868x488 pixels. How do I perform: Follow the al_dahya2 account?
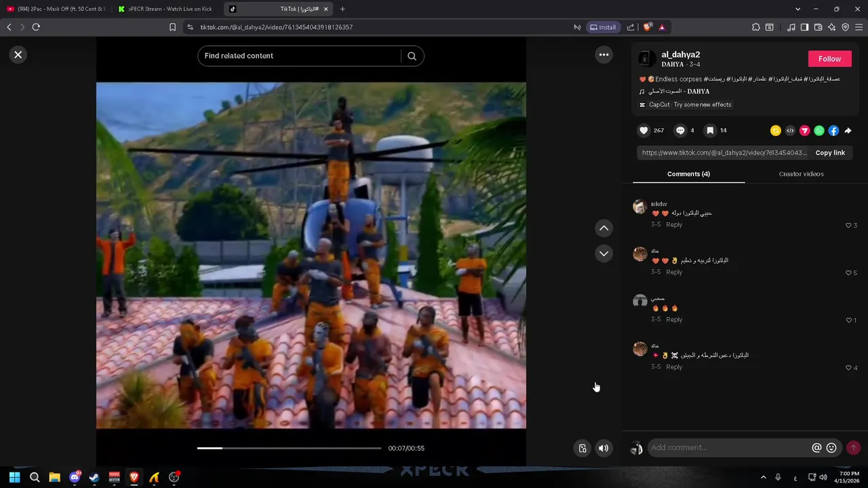pyautogui.click(x=829, y=59)
